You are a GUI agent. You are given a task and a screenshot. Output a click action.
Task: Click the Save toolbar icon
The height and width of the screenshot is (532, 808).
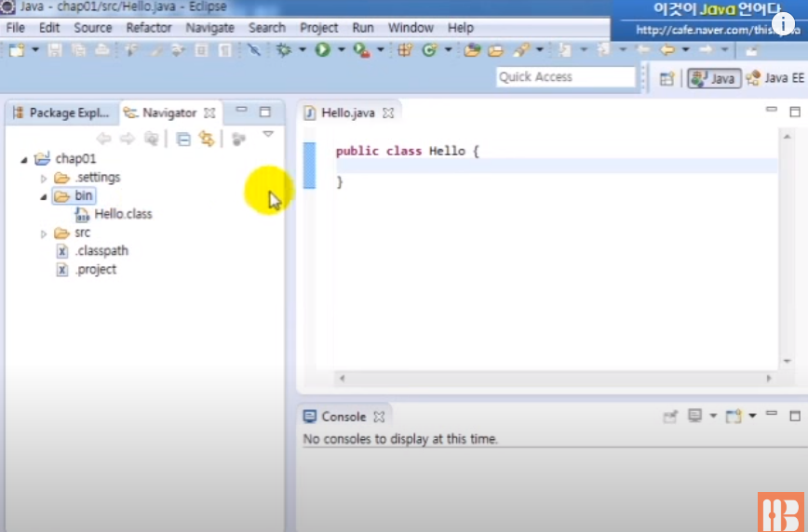click(x=55, y=50)
